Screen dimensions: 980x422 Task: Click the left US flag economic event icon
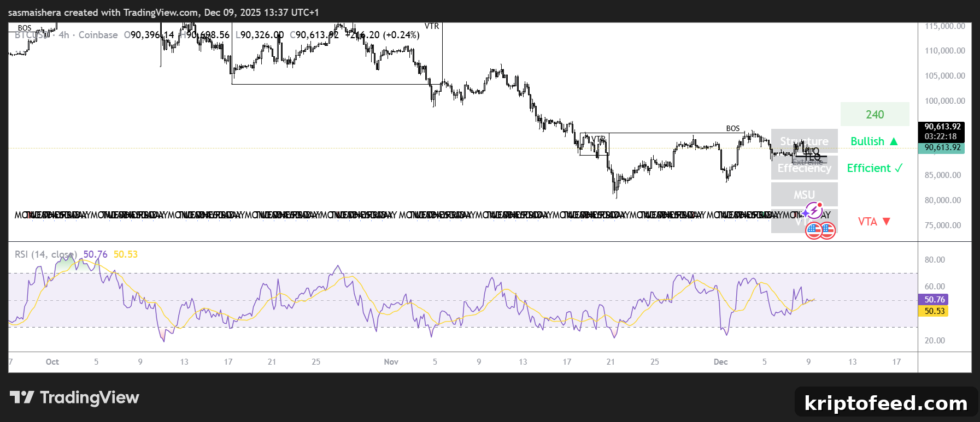(814, 230)
